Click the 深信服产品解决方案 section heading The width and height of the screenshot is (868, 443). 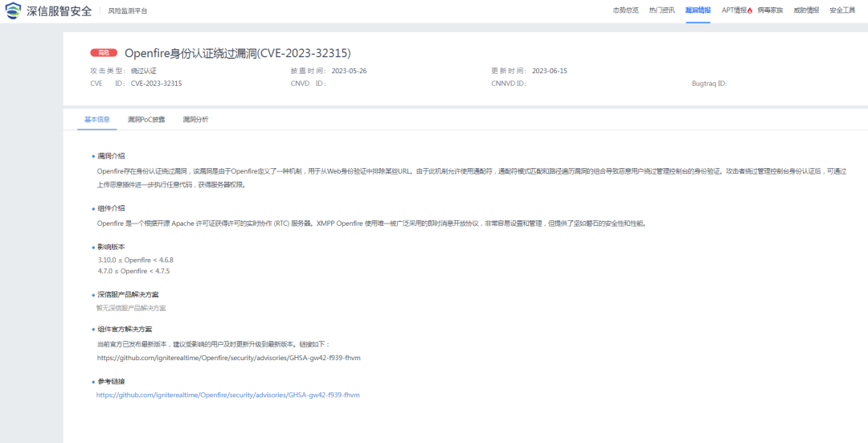pyautogui.click(x=129, y=294)
